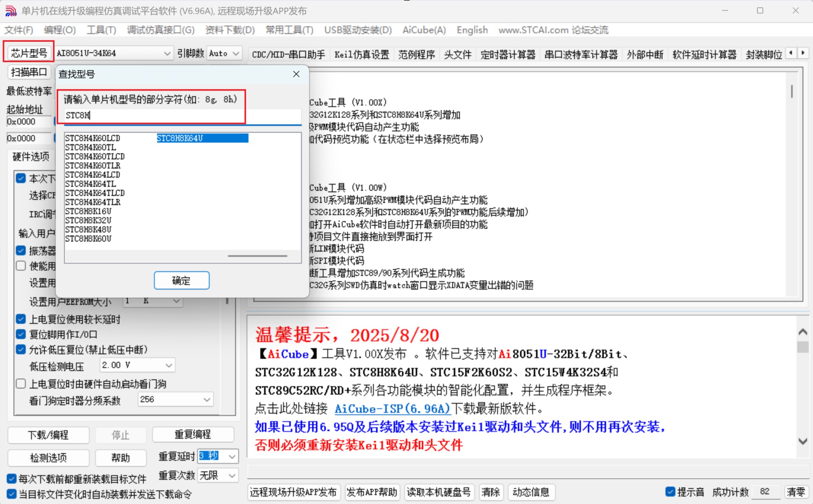Select STC8H8K64U in model list
This screenshot has height=504, width=813.
point(202,138)
